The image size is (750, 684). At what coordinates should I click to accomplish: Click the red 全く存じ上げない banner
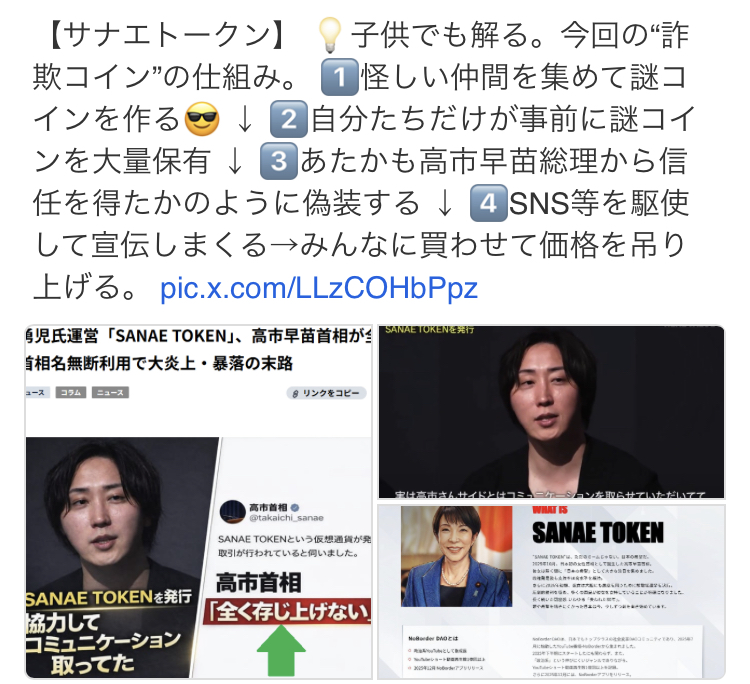click(x=287, y=611)
